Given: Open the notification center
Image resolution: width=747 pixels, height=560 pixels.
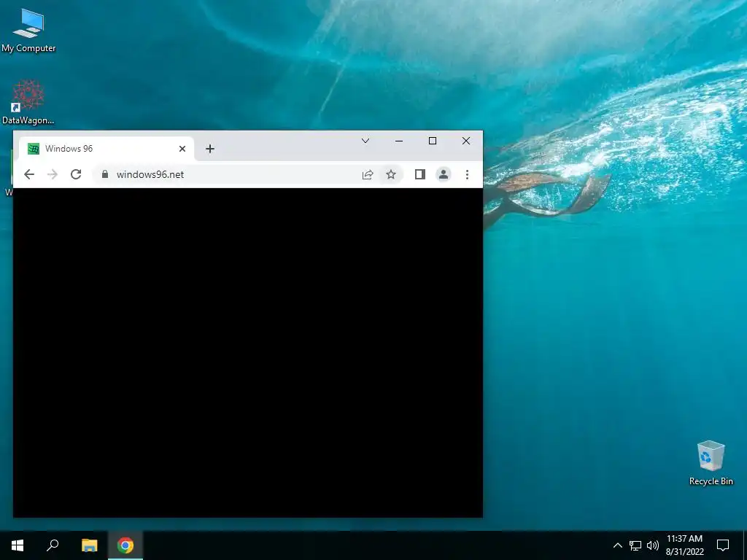Looking at the screenshot, I should pos(723,545).
